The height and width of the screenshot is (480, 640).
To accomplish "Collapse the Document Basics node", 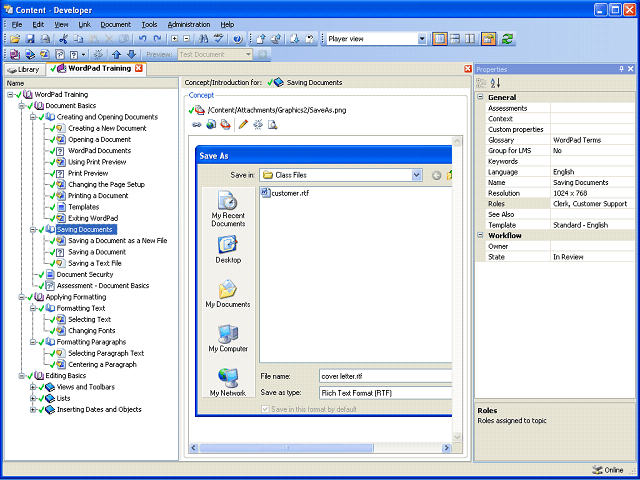I will 21,106.
